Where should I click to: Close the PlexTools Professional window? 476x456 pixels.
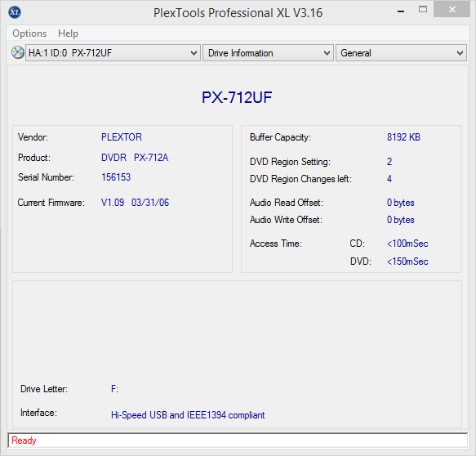click(452, 10)
